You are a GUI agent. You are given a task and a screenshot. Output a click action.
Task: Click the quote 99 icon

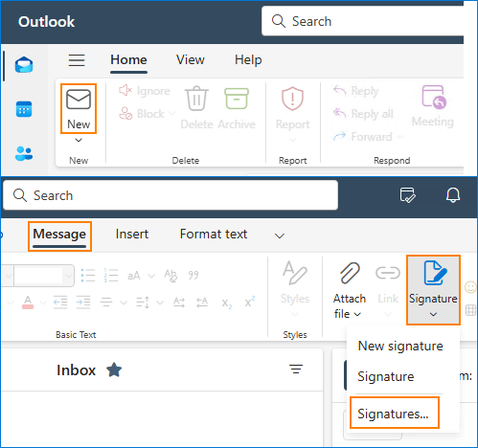(x=193, y=275)
